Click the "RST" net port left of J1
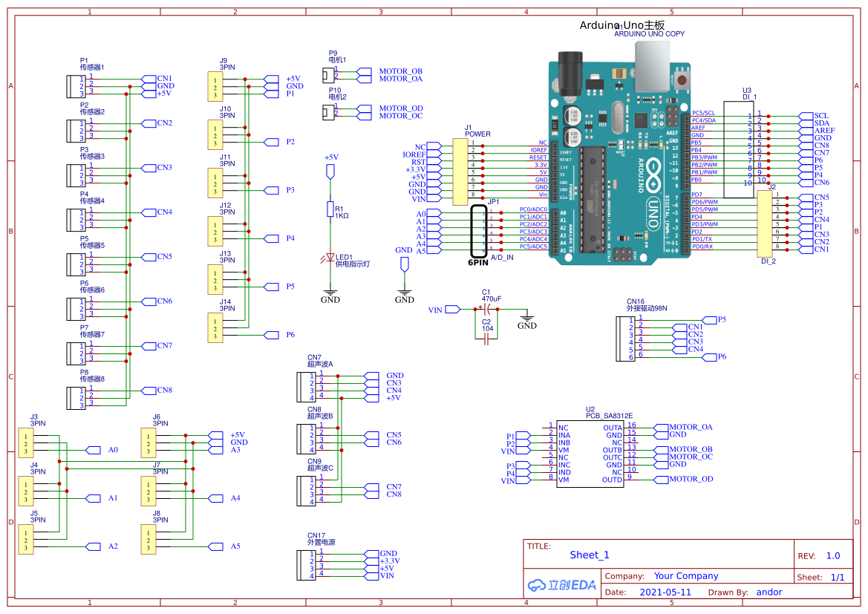The height and width of the screenshot is (614, 868). click(x=434, y=162)
